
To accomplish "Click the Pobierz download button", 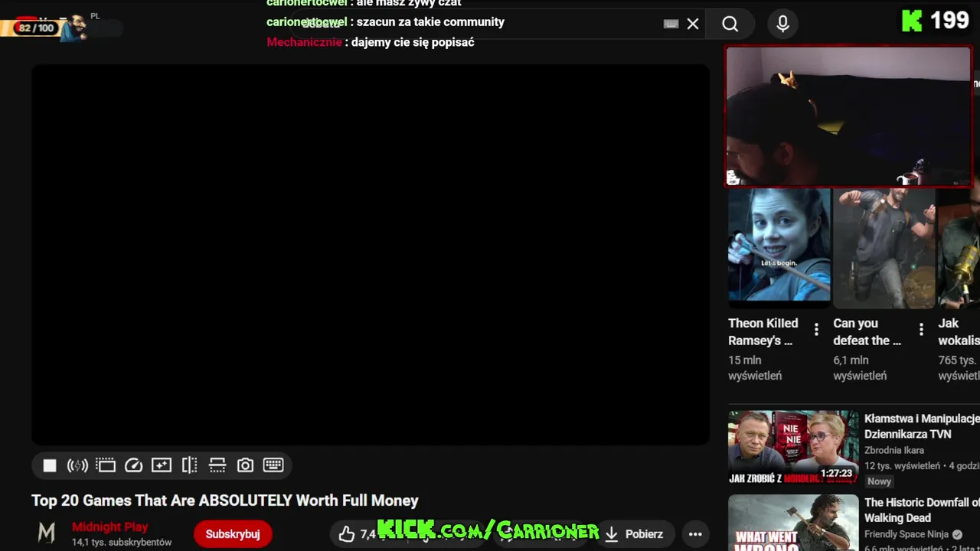I will click(634, 534).
